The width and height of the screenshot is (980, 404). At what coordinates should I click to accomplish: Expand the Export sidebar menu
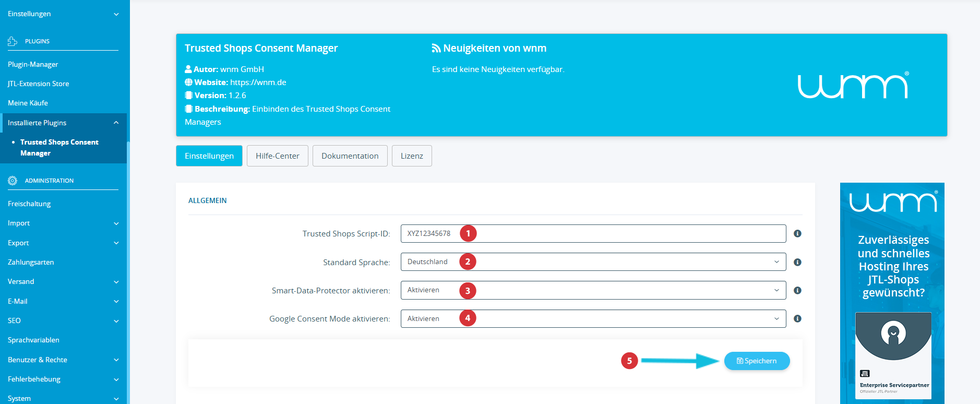point(63,243)
